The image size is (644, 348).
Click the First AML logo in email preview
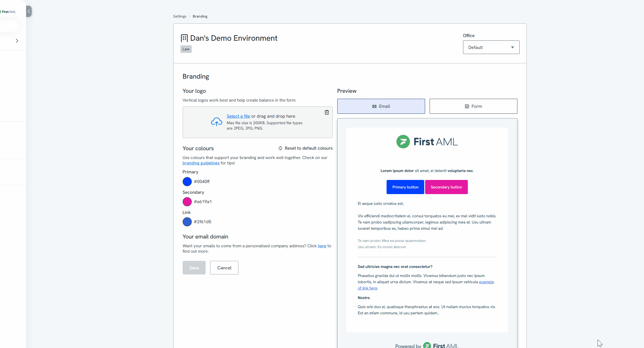(427, 141)
